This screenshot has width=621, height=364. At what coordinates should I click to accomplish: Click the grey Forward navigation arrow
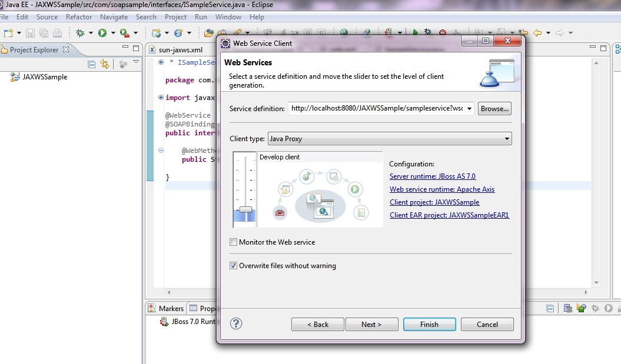[560, 33]
